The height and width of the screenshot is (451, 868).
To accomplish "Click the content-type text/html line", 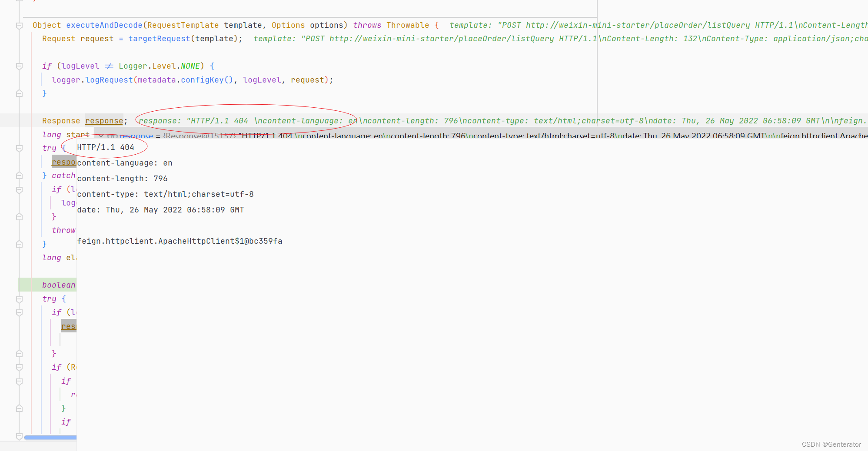I will [x=165, y=194].
